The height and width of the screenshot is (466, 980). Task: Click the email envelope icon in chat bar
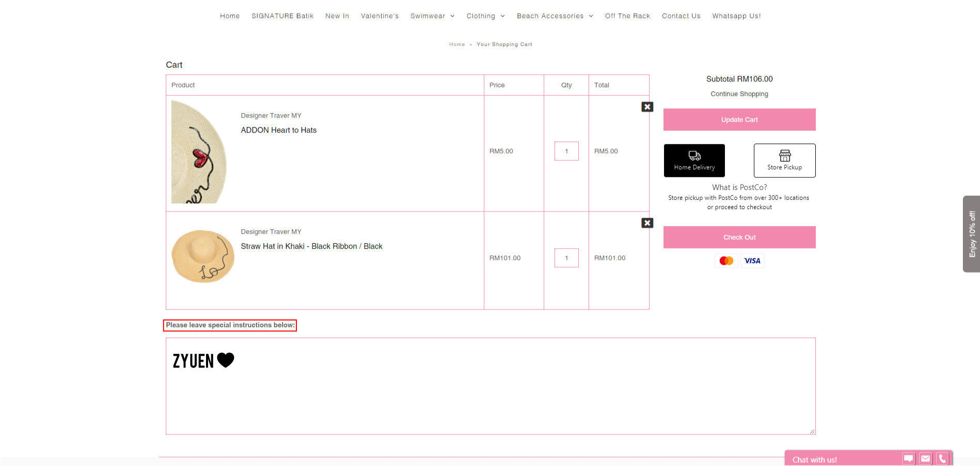925,458
